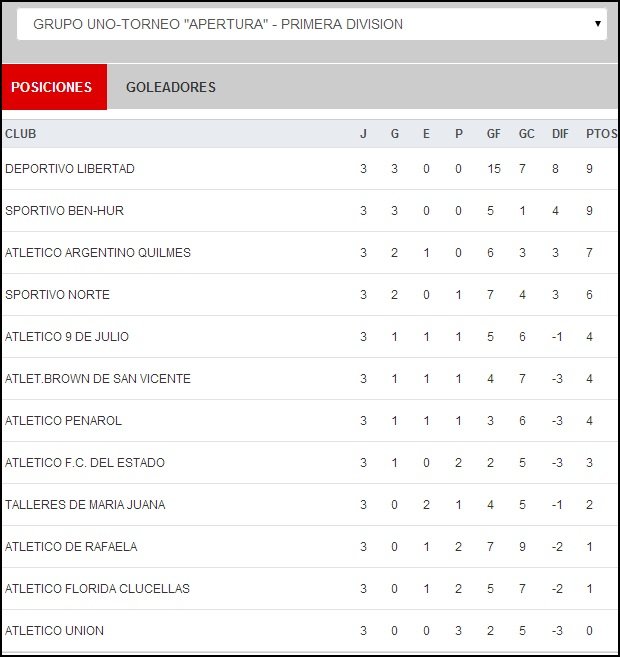Click the DIF column header
Screen dimensions: 620x657
(x=560, y=134)
